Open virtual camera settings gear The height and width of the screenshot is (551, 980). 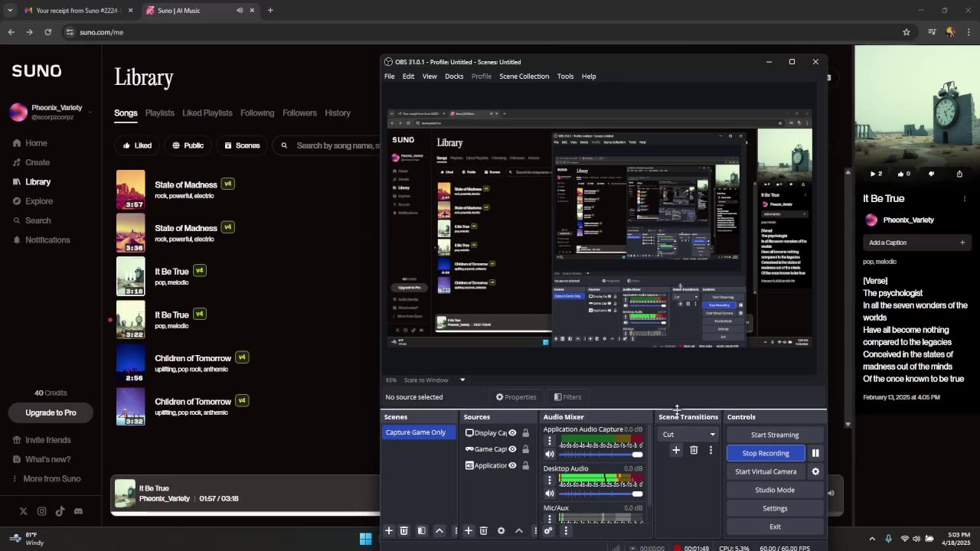pos(815,471)
